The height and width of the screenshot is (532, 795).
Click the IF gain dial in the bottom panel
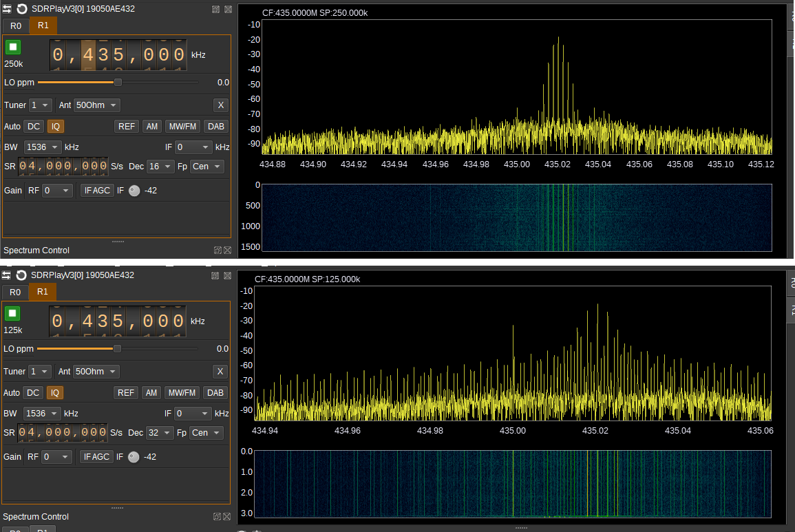tap(134, 456)
